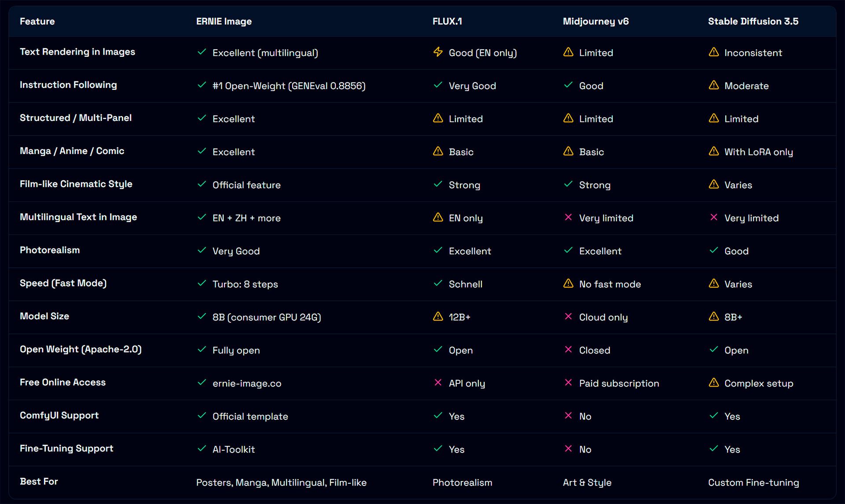Click lightning bolt icon beside Good (EN only)
Screen dimensions: 845x504
tap(438, 52)
